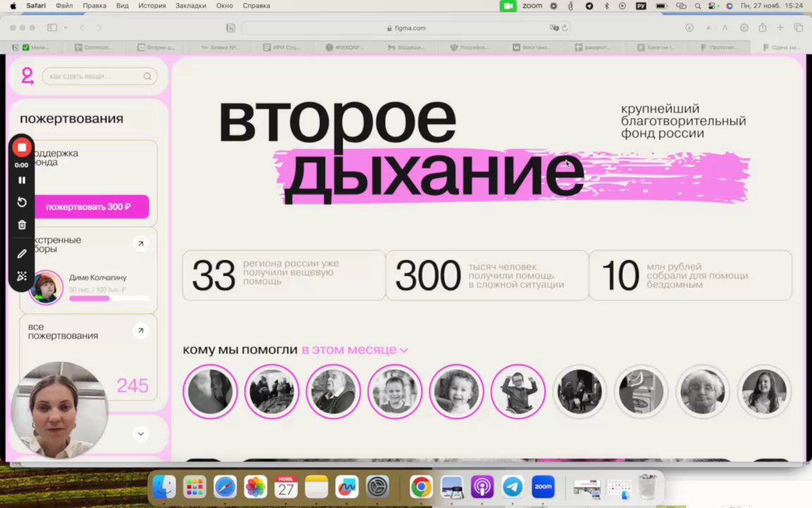
Task: Open the Закладки menu
Action: point(190,6)
